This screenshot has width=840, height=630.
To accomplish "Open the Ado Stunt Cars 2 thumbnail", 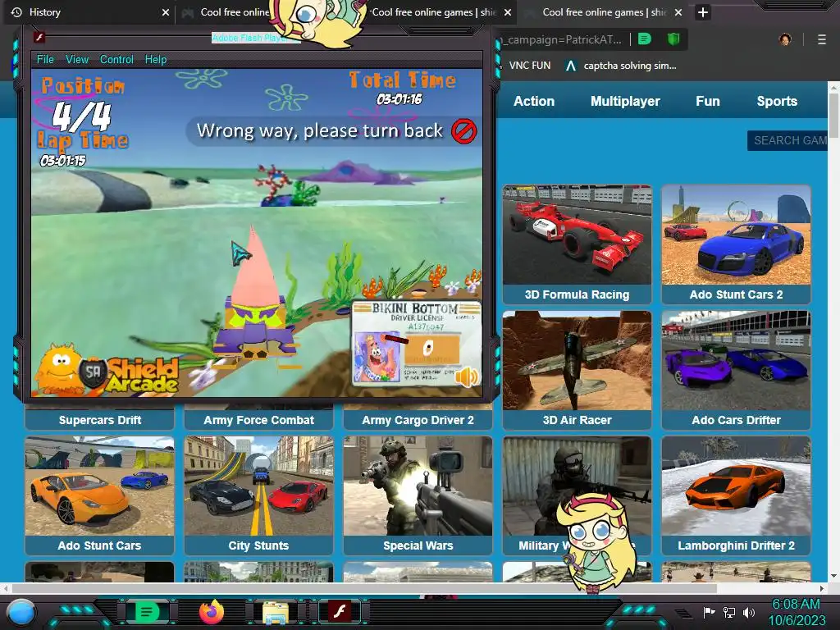I will [x=736, y=235].
